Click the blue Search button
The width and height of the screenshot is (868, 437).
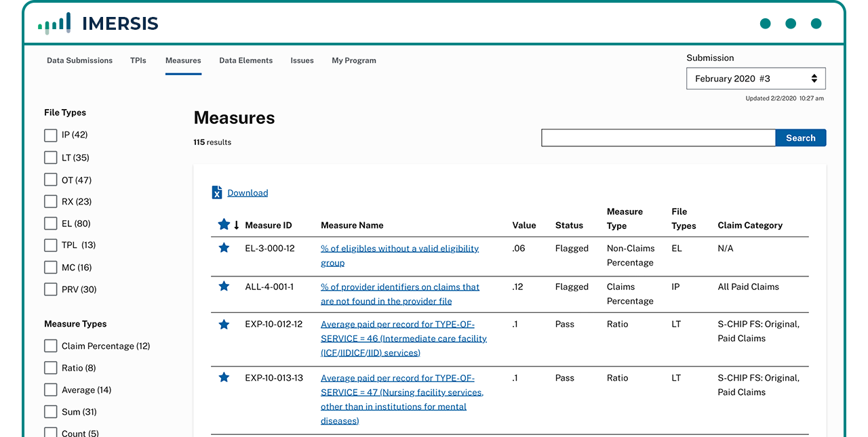[x=800, y=138]
